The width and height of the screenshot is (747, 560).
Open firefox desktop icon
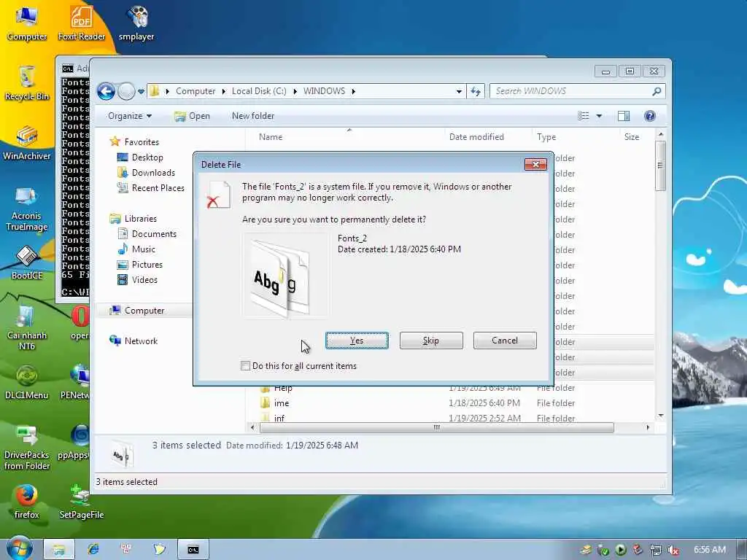(x=27, y=502)
